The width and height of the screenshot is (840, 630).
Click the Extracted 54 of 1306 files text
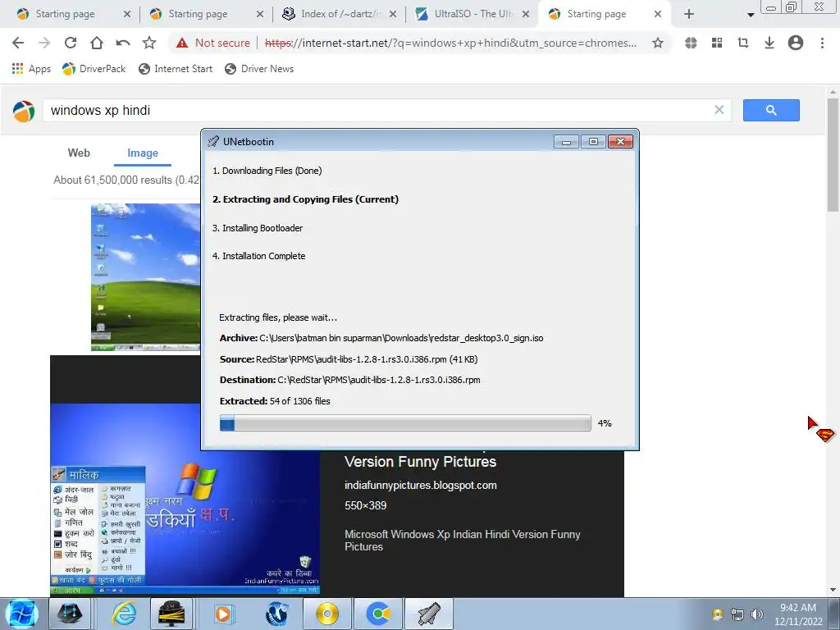[275, 400]
